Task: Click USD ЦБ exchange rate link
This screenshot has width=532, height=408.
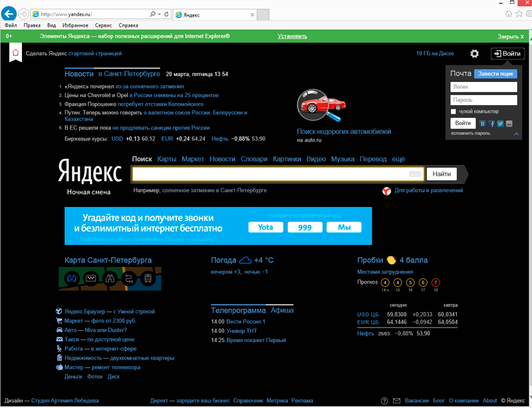Action: pyautogui.click(x=368, y=315)
